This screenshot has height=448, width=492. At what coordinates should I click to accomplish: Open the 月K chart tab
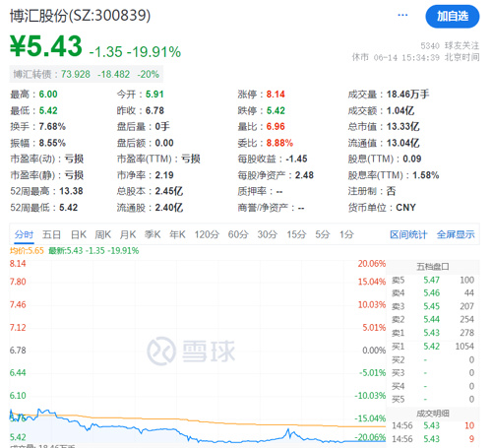(x=128, y=234)
